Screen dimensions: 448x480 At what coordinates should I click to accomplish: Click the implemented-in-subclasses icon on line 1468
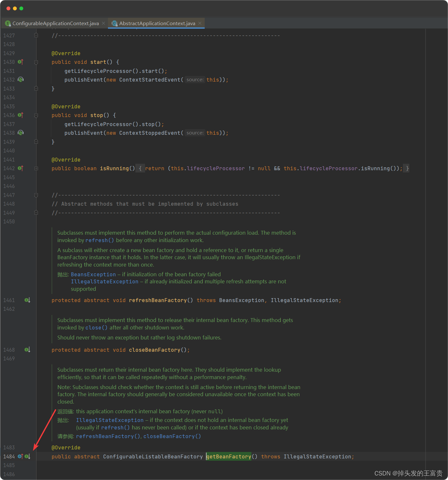pos(27,350)
